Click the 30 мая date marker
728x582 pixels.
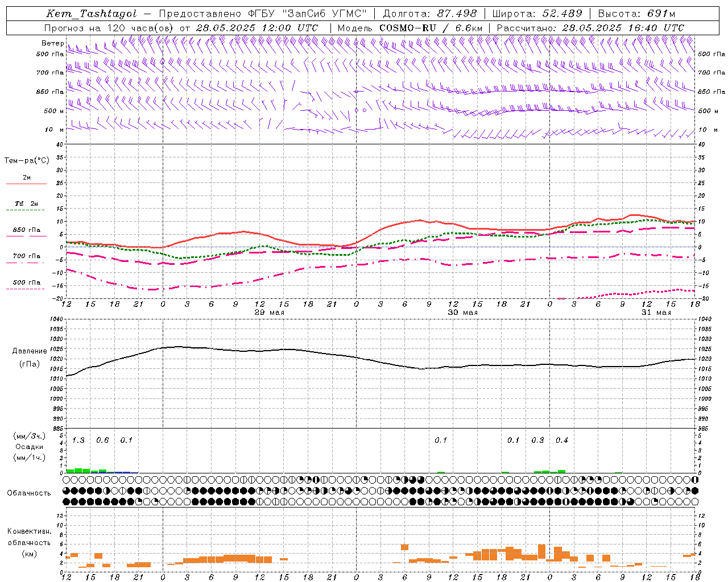(463, 313)
